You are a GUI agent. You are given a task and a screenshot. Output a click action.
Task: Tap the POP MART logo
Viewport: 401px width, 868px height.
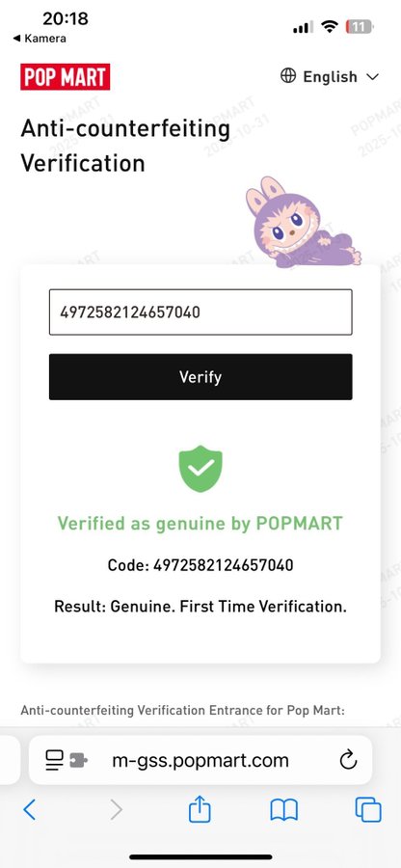tap(66, 77)
